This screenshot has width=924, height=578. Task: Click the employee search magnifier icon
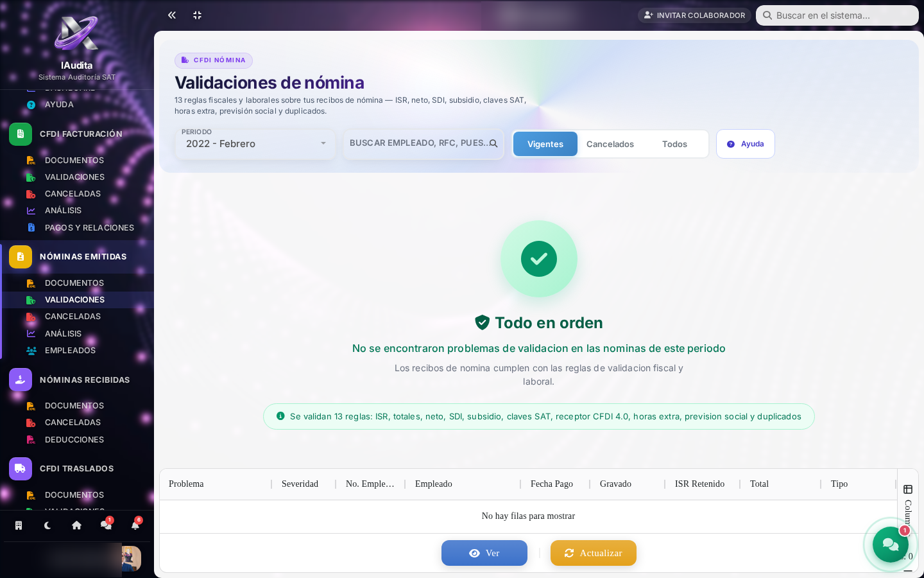point(493,144)
